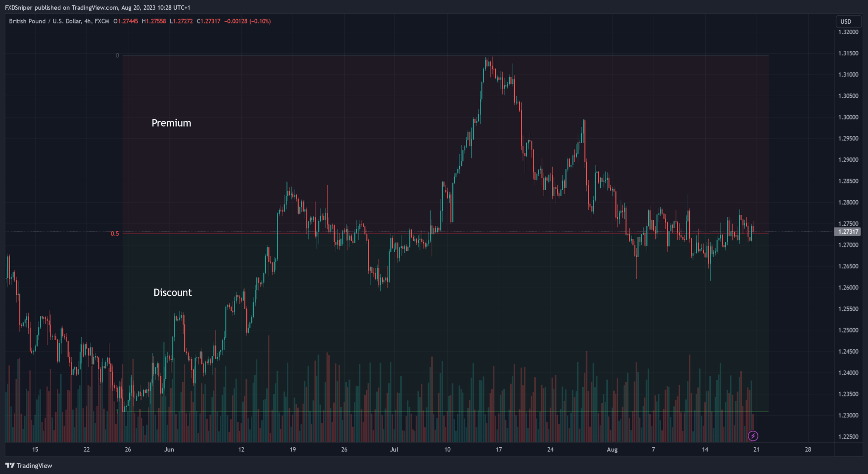Click the TradingView logo in bottom corner
The height and width of the screenshot is (474, 868).
[27, 465]
